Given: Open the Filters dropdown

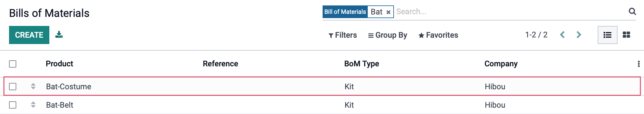Looking at the screenshot, I should [x=342, y=35].
